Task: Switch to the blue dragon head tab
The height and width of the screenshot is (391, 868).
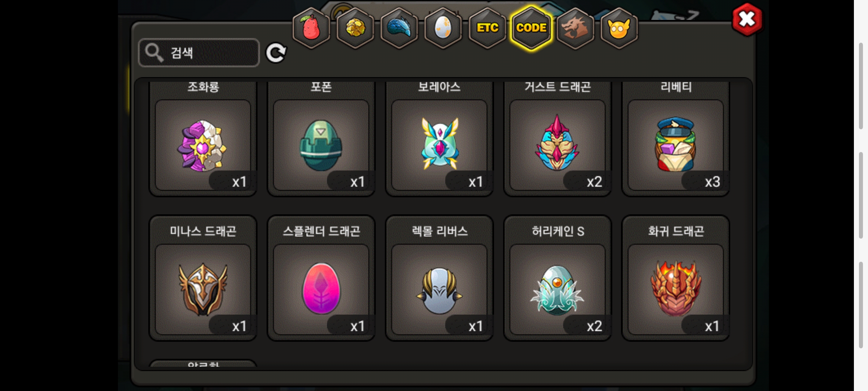Action: 399,28
